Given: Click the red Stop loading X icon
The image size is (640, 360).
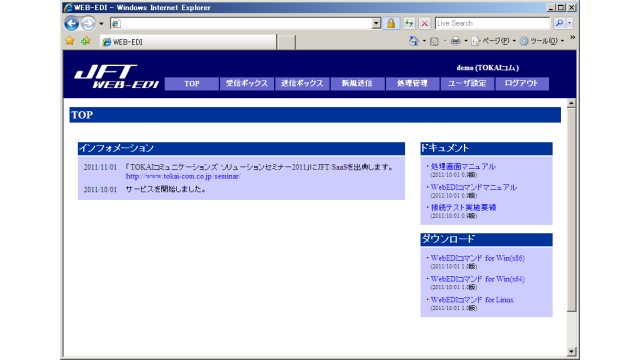Looking at the screenshot, I should (424, 23).
